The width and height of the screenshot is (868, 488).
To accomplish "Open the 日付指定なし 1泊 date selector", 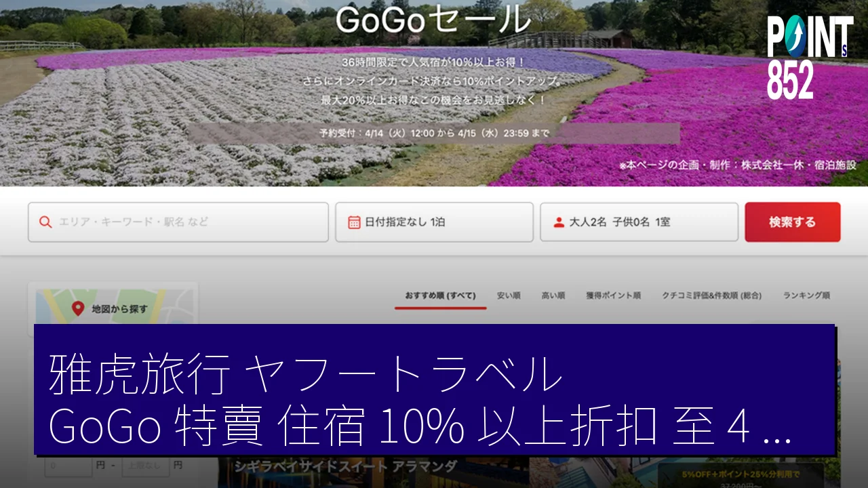I will [x=434, y=222].
